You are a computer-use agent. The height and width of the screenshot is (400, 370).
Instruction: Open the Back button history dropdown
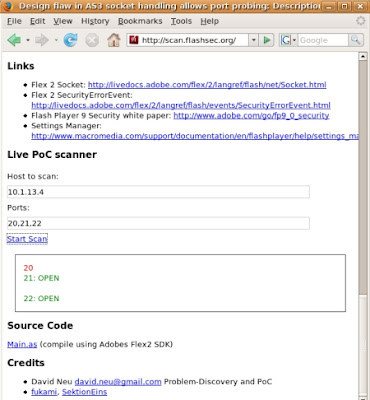pos(28,40)
